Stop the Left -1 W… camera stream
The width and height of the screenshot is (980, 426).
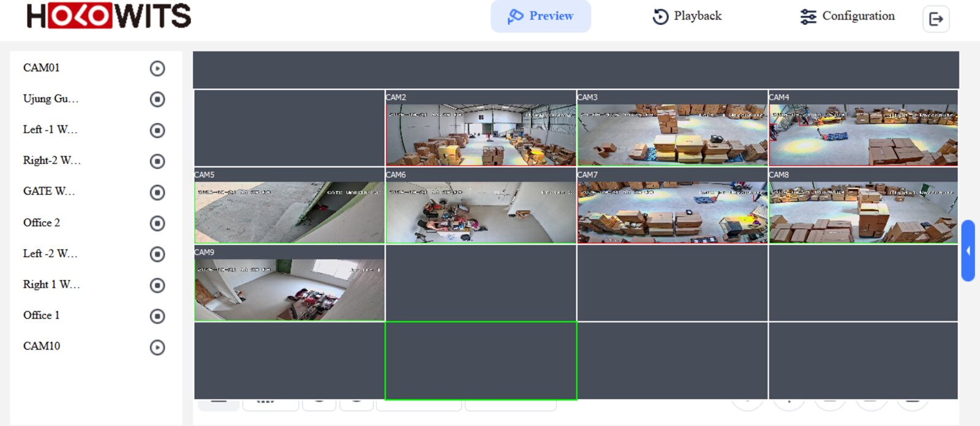(x=157, y=130)
